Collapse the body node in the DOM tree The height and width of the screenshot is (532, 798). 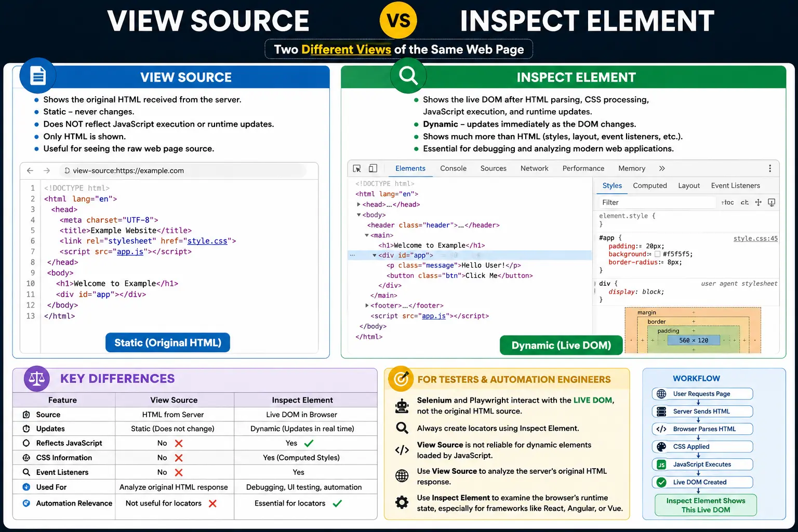tap(358, 215)
